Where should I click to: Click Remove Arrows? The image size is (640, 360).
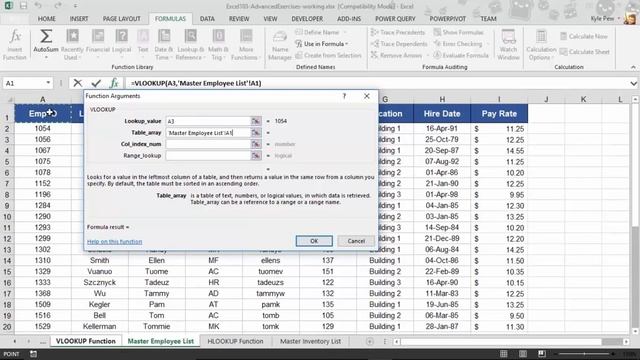tap(396, 55)
